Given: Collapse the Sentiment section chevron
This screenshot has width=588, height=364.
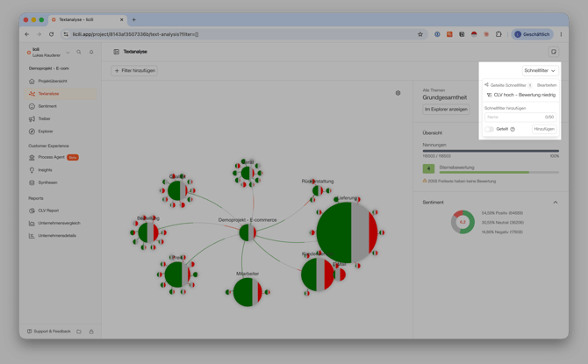Looking at the screenshot, I should coord(556,203).
